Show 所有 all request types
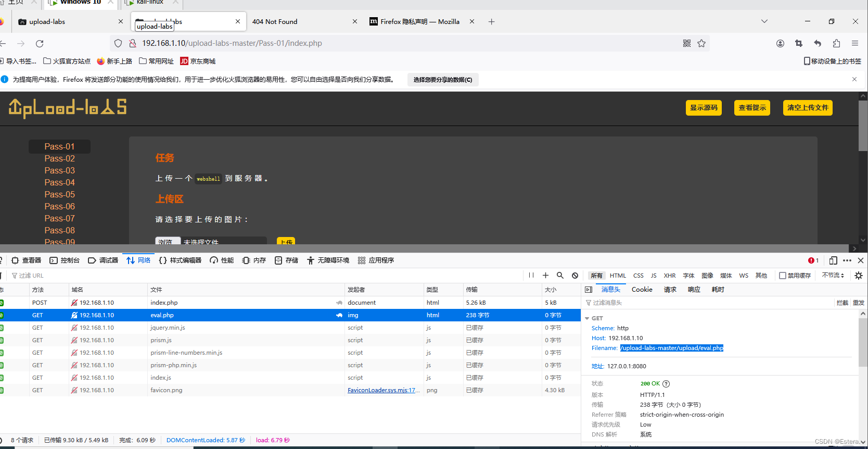The width and height of the screenshot is (868, 449). coord(596,276)
